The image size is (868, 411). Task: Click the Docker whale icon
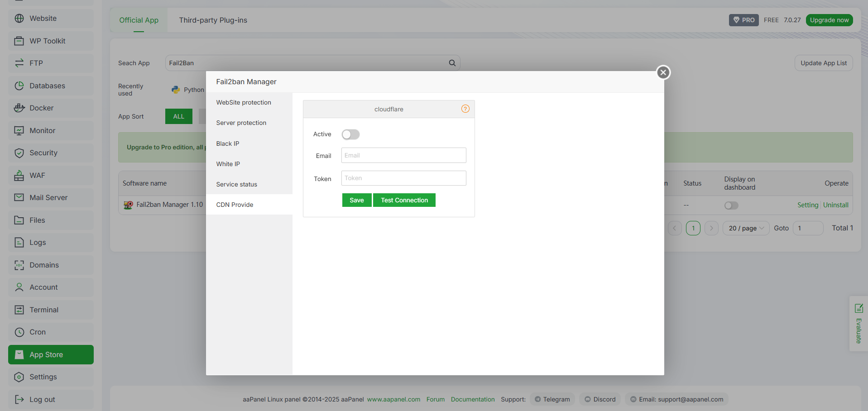[19, 108]
